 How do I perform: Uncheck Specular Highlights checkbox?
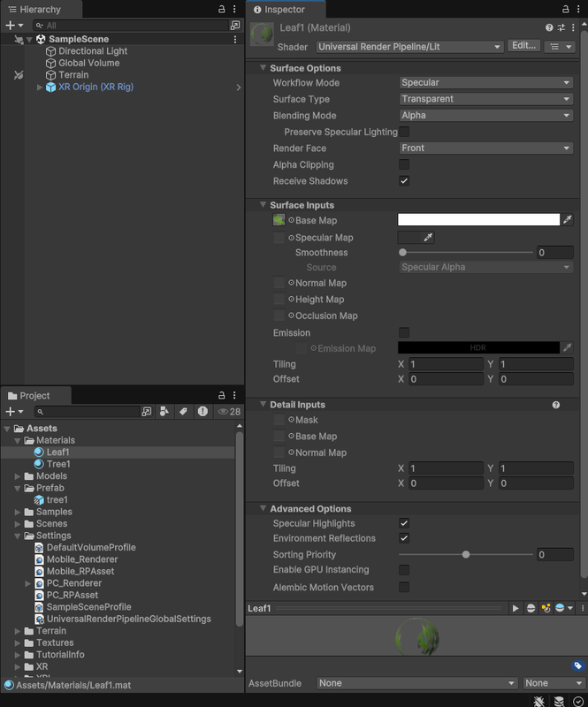pyautogui.click(x=404, y=523)
